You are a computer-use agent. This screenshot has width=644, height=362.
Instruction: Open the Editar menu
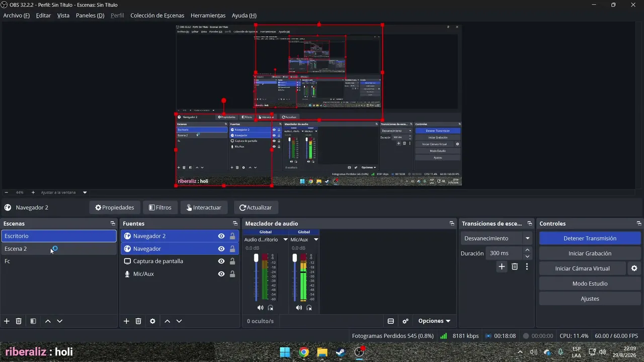click(43, 16)
